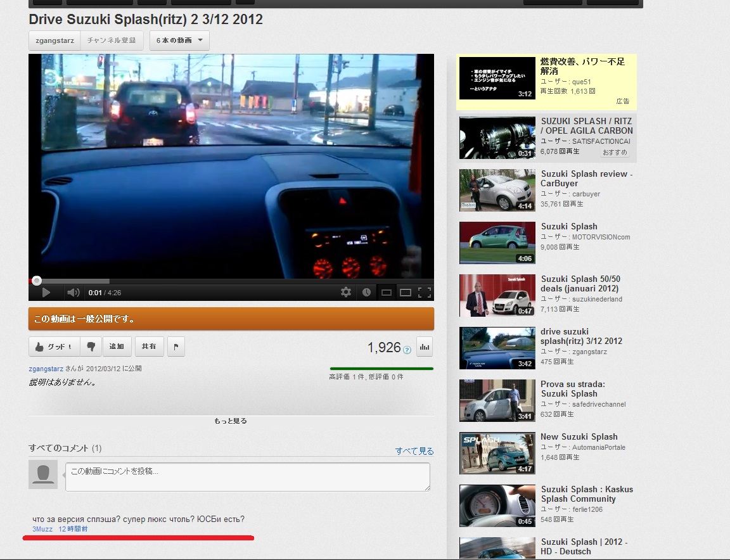This screenshot has width=730, height=560.
Task: Click the watch later clock icon
Action: pos(366,292)
